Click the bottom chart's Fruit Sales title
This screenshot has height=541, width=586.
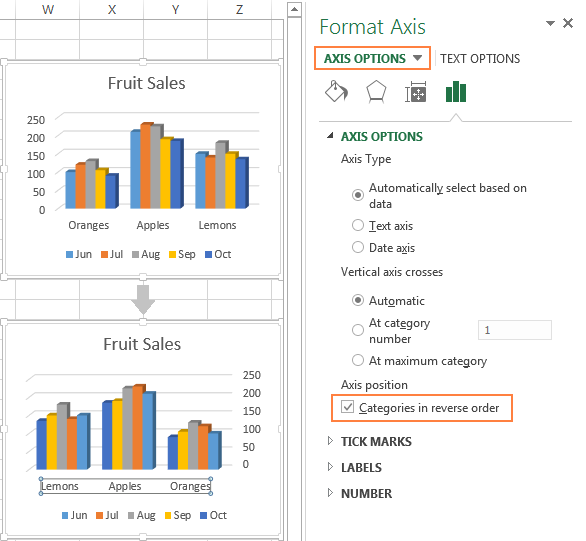tap(142, 344)
